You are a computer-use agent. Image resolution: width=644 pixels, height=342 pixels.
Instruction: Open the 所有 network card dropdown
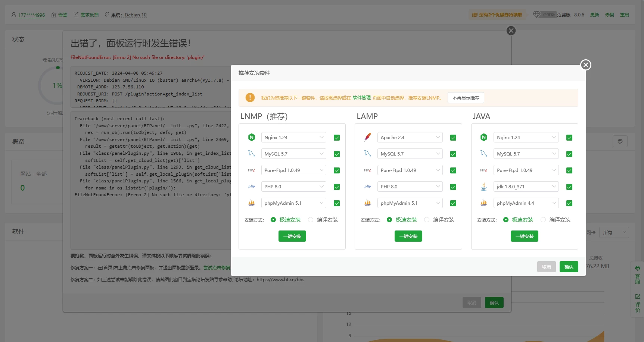pyautogui.click(x=614, y=232)
